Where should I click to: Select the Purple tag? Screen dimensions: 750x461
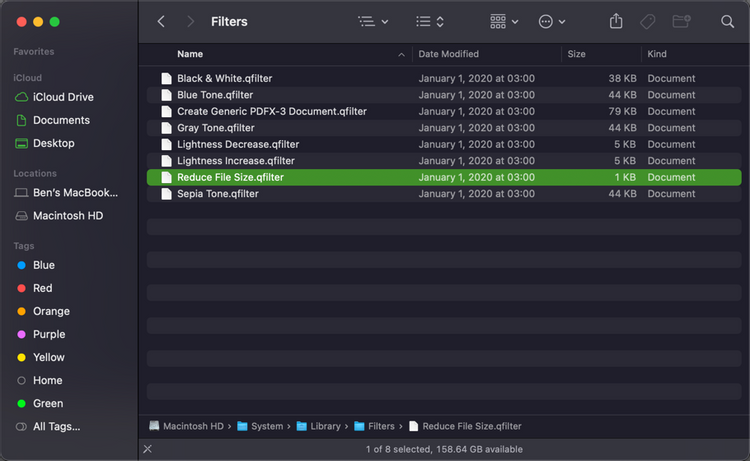tap(49, 334)
